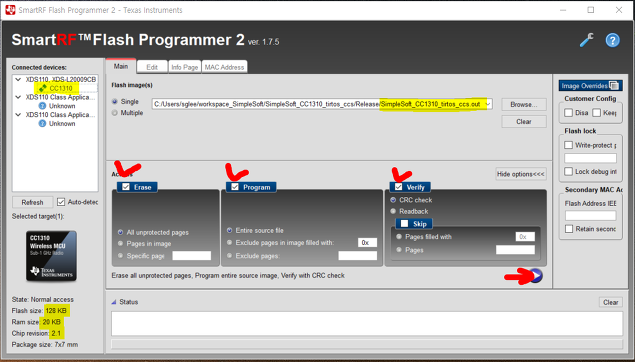
Task: Click Hide options<<< button
Action: coord(521,174)
